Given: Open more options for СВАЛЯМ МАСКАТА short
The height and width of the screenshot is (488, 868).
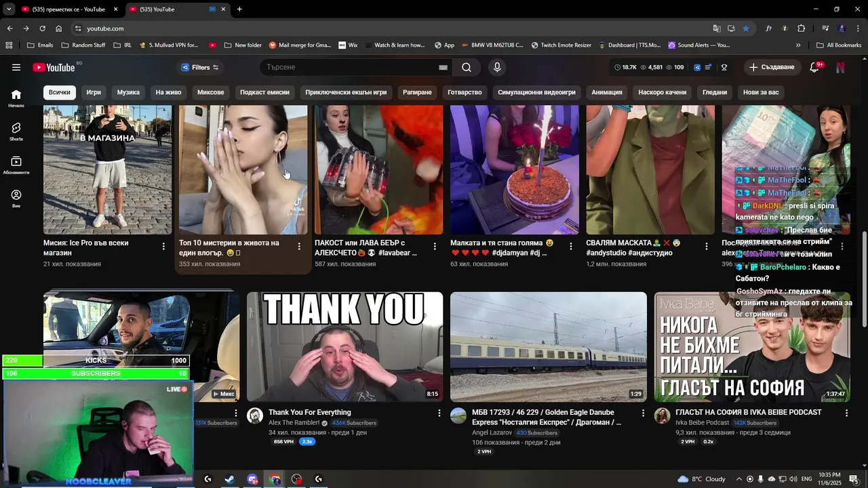Looking at the screenshot, I should pyautogui.click(x=706, y=247).
